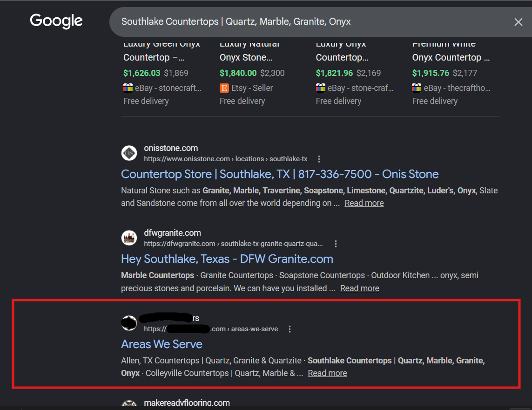Click favicon of the areas-we-serve result

pyautogui.click(x=129, y=323)
